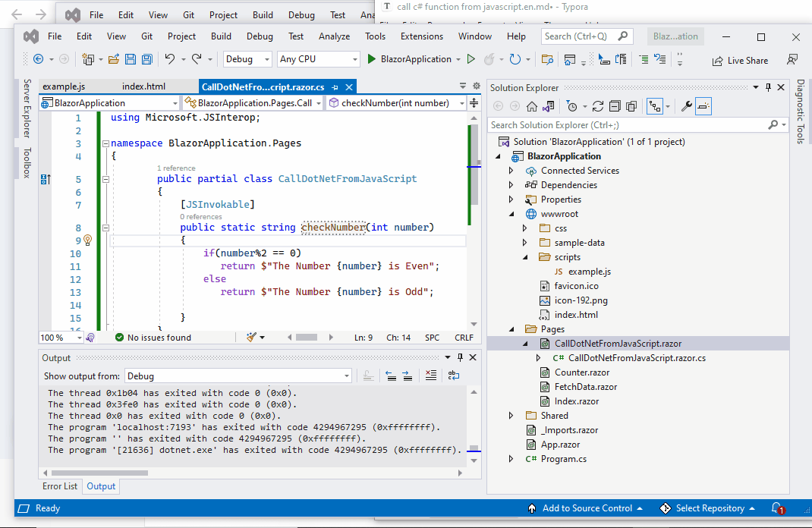Clear All text in Output window

[431, 376]
